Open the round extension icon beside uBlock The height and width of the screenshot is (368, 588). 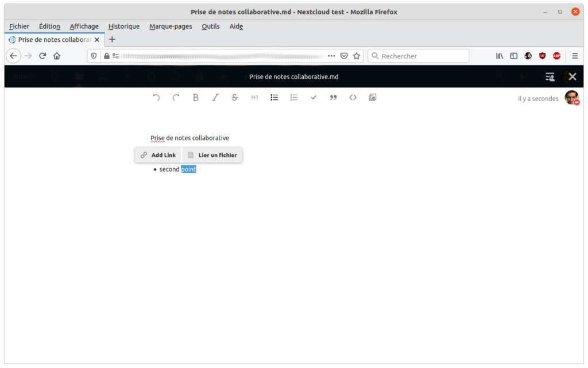click(528, 56)
